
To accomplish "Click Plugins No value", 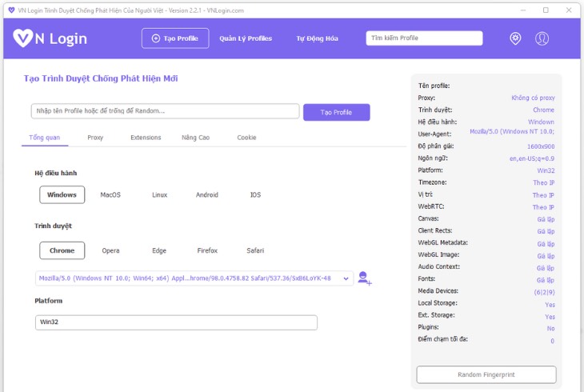I will tap(550, 328).
